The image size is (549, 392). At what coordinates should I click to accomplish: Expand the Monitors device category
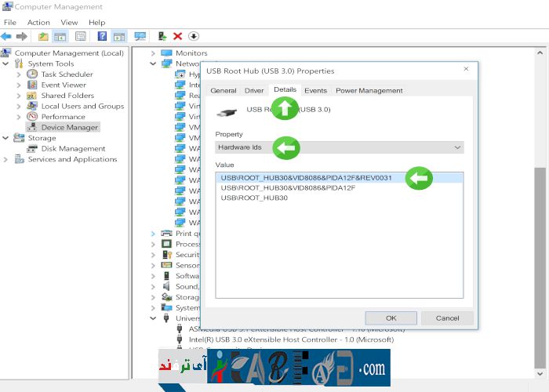(x=153, y=53)
